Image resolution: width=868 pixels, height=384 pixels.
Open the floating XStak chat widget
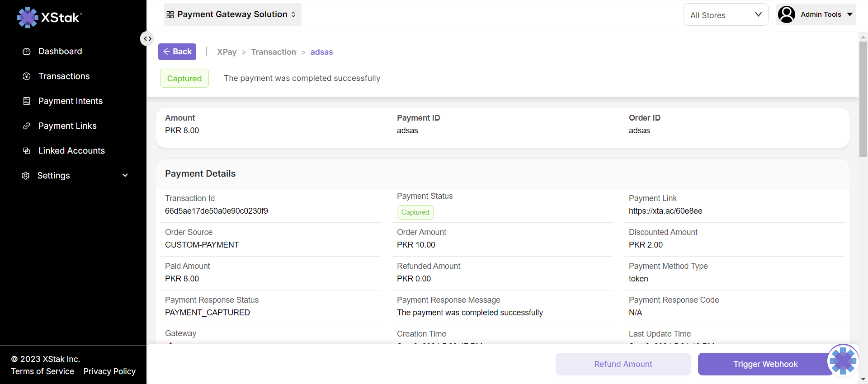click(x=843, y=361)
